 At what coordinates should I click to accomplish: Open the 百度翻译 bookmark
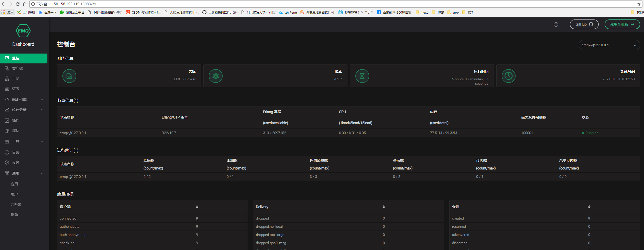[x=394, y=12]
